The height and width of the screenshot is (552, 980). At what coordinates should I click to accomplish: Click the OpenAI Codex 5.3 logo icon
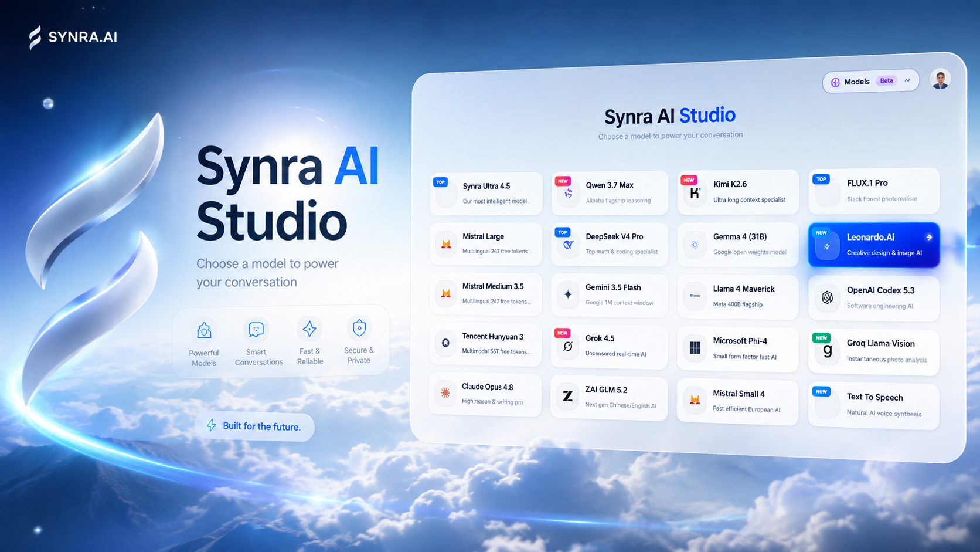pyautogui.click(x=827, y=297)
